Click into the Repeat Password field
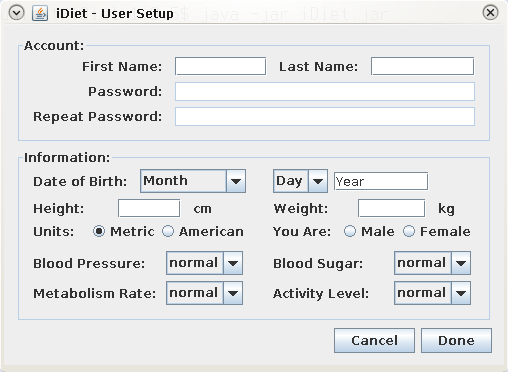508x372 pixels. pyautogui.click(x=325, y=116)
